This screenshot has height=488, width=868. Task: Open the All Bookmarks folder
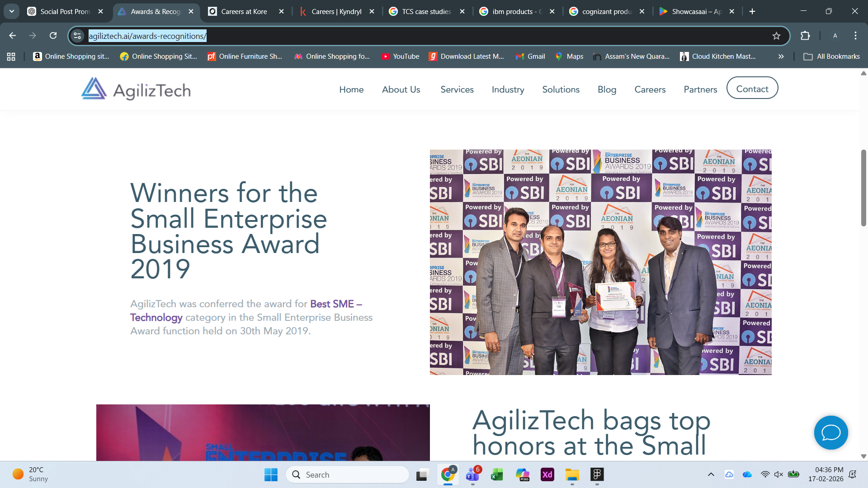(x=831, y=56)
